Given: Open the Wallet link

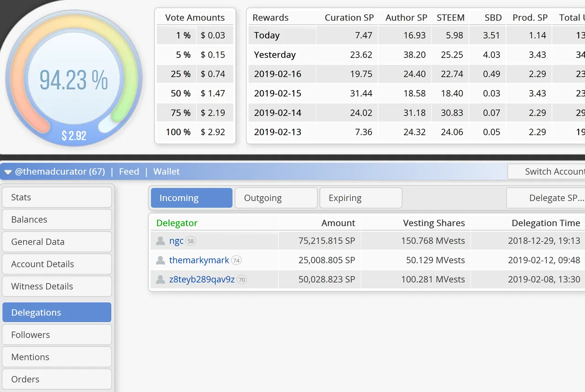Looking at the screenshot, I should 166,171.
